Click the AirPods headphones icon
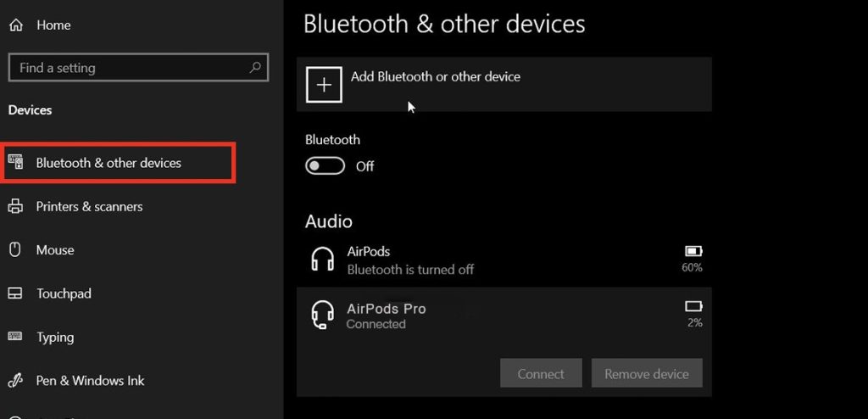The width and height of the screenshot is (868, 419). [323, 260]
